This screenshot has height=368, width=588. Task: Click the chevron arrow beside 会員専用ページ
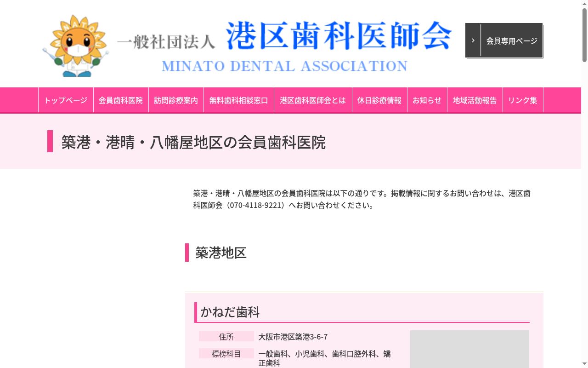click(x=473, y=40)
